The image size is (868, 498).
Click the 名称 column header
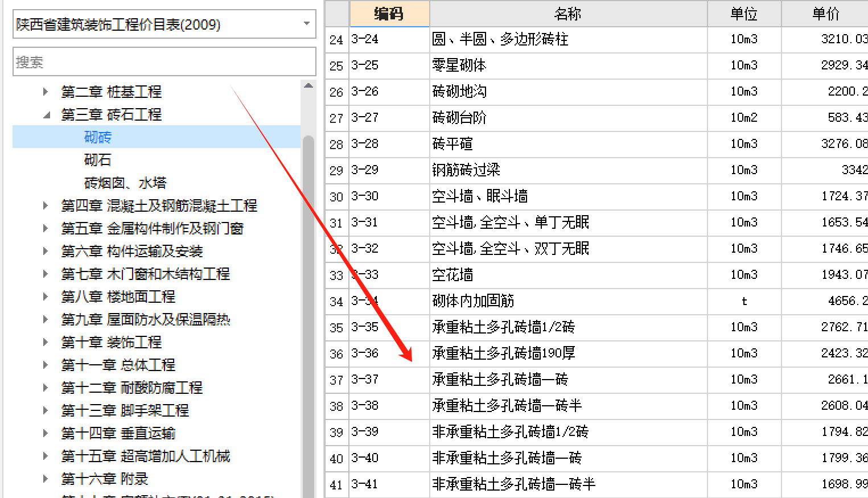(568, 14)
